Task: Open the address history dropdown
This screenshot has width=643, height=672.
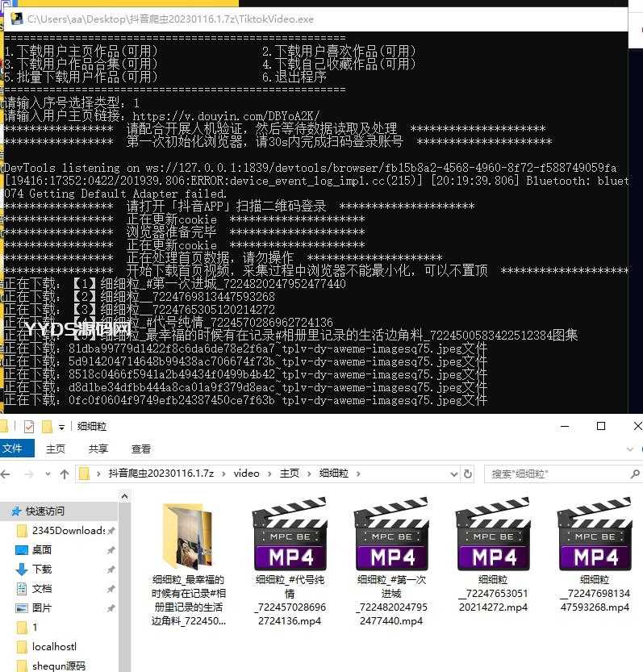Action: click(454, 474)
